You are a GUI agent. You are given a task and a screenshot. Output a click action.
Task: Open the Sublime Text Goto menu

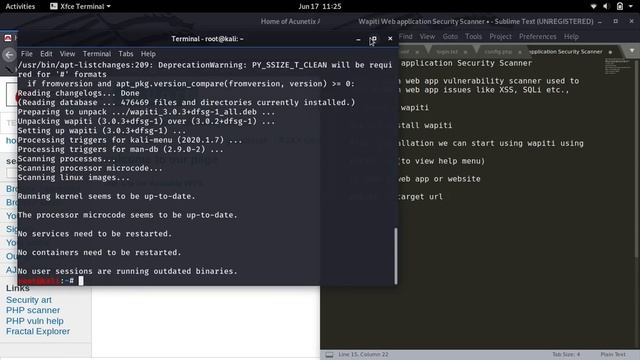(450, 36)
